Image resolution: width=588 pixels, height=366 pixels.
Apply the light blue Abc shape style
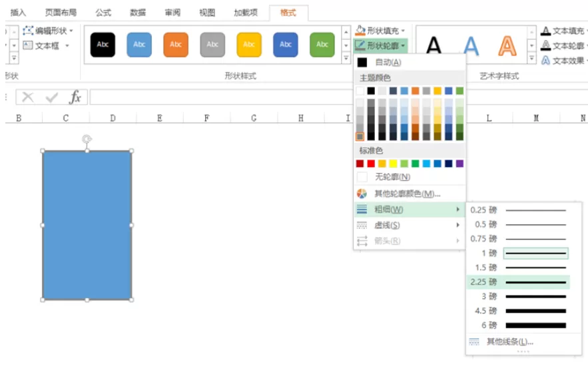click(x=139, y=45)
